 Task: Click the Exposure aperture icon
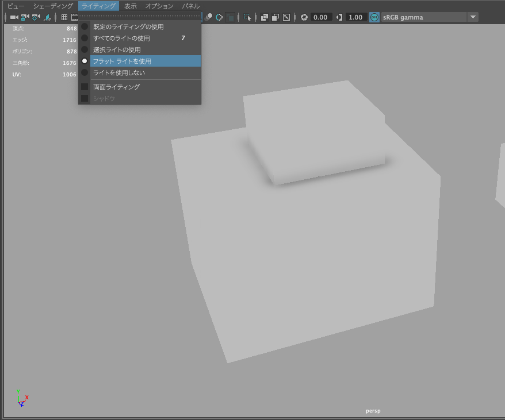(x=304, y=17)
